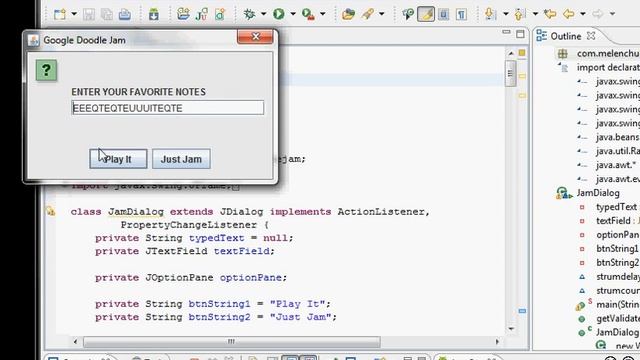Toggle Mark Occurrences highlighter button
The width and height of the screenshot is (640, 360).
(x=426, y=14)
